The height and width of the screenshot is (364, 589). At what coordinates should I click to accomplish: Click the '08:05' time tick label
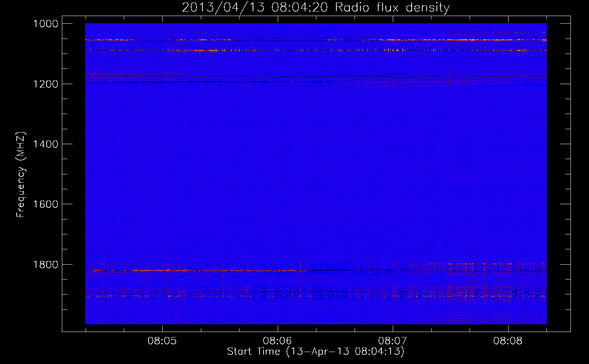162,341
